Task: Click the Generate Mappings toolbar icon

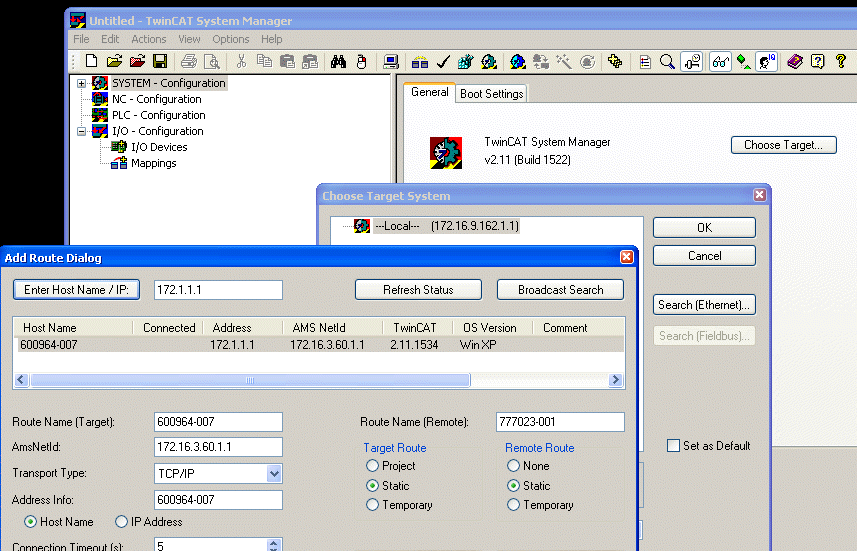Action: pyautogui.click(x=419, y=61)
